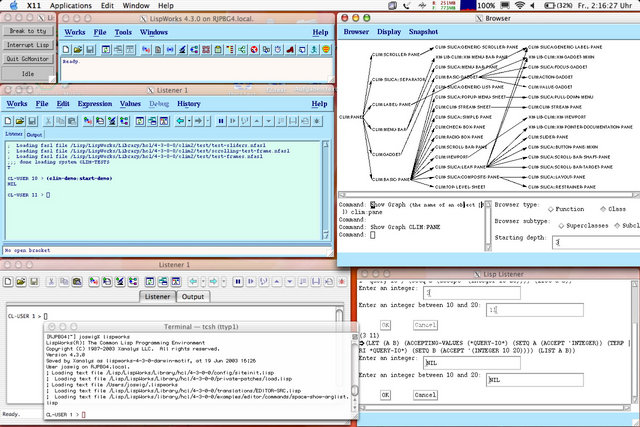This screenshot has width=640, height=427.
Task: Switch to Output tab in blue Listener 1 window
Action: [x=34, y=134]
